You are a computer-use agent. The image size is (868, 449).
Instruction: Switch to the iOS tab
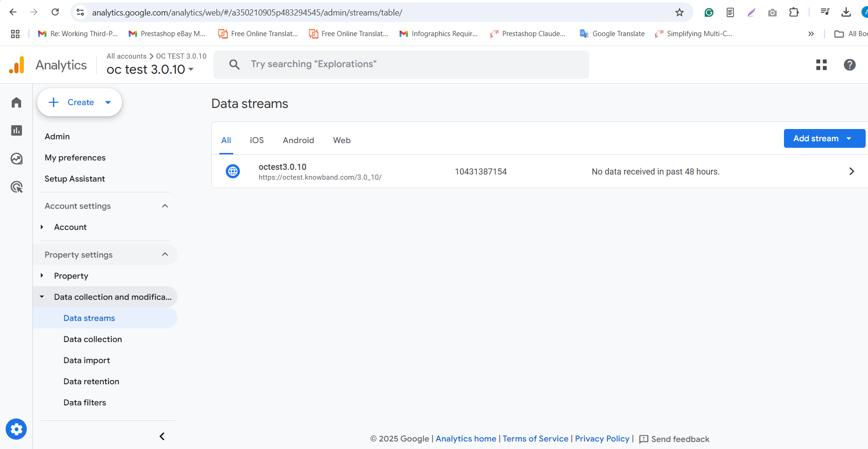click(257, 140)
